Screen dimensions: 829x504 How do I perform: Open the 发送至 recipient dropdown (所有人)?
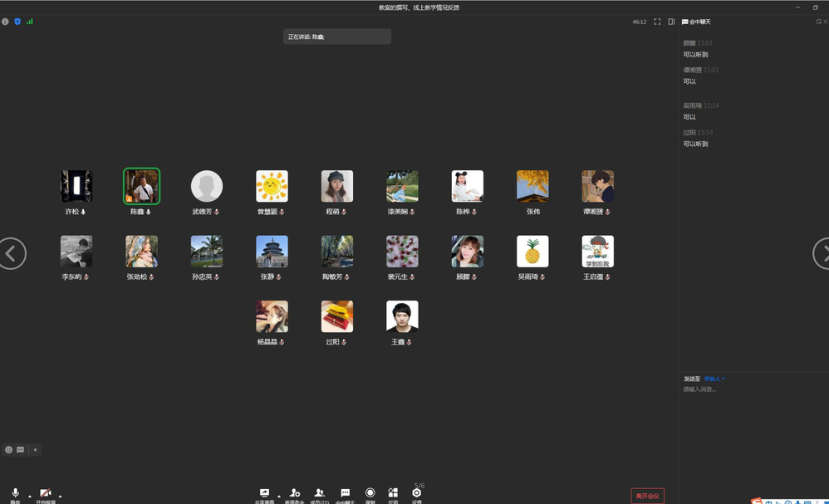tap(714, 379)
